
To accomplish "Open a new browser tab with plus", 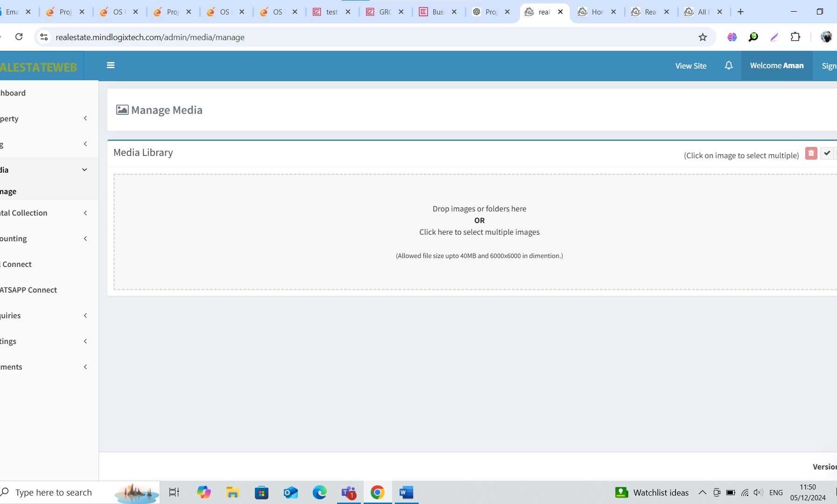I will click(740, 12).
